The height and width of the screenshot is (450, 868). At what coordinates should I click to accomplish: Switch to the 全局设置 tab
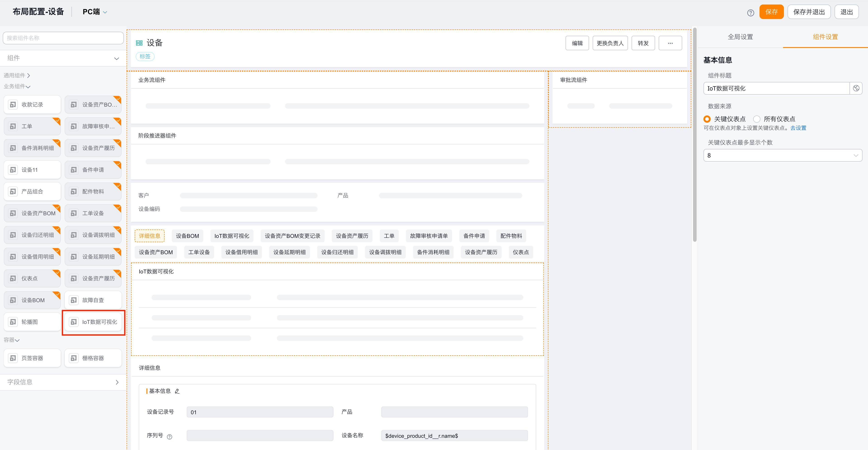740,37
